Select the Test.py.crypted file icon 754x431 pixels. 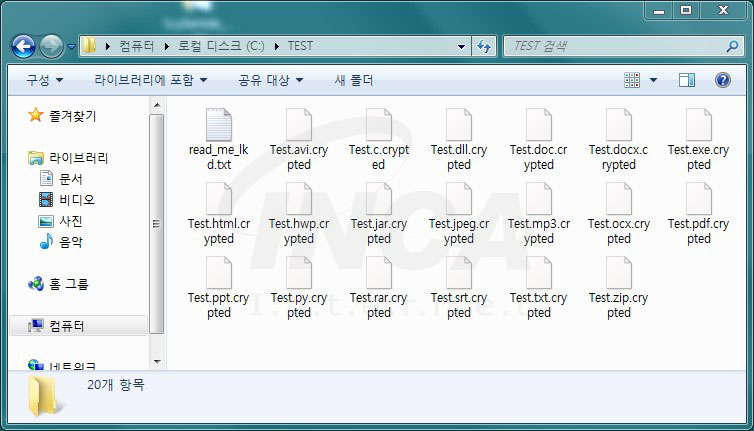point(299,273)
